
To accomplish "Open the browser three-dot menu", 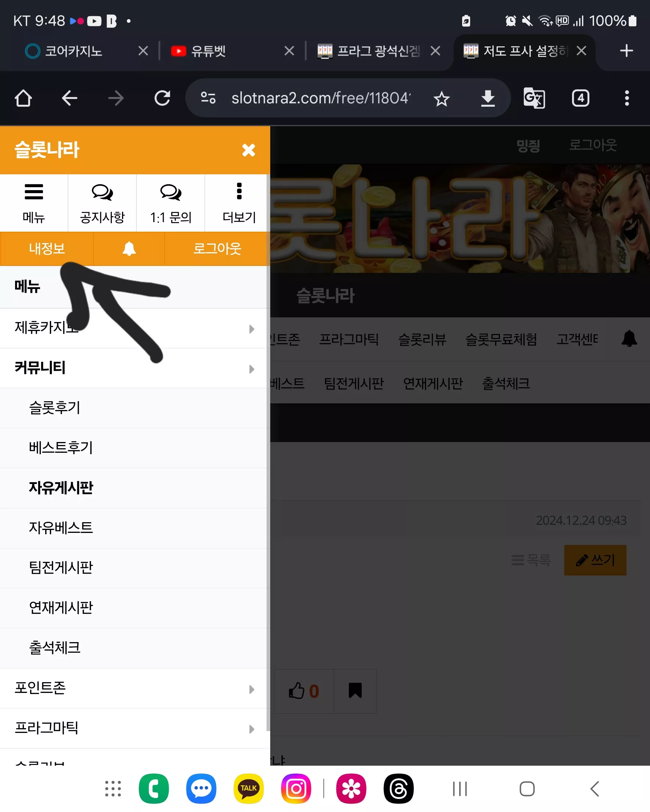I will coord(626,98).
